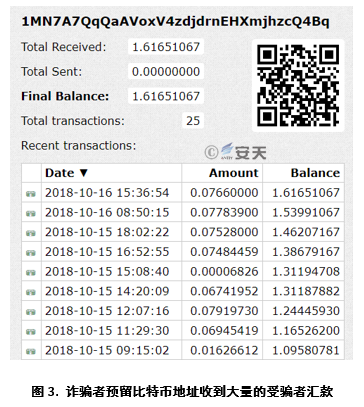Click the Total Sent value 0.00000000

[166, 72]
